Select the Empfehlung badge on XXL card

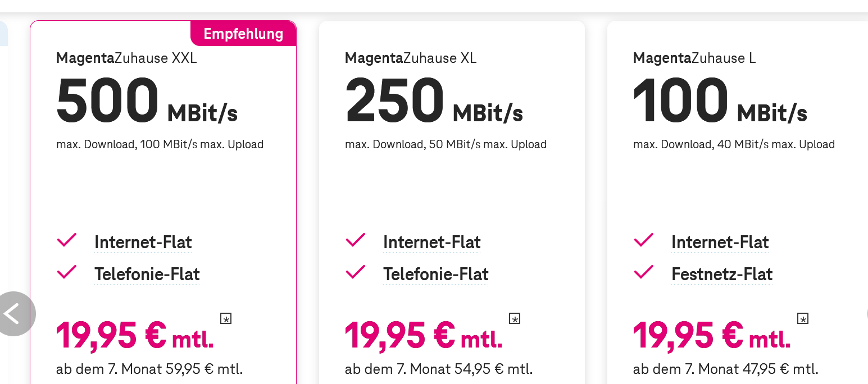pos(243,34)
